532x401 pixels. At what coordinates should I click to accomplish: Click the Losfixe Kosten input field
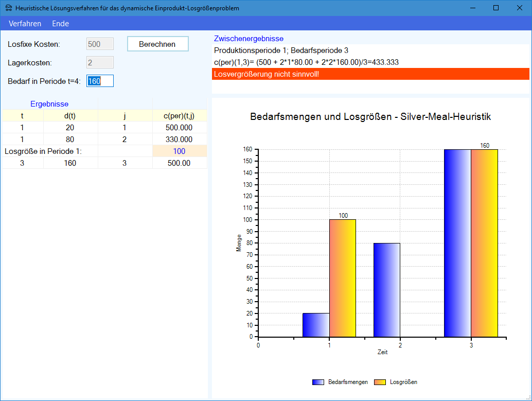pyautogui.click(x=100, y=44)
